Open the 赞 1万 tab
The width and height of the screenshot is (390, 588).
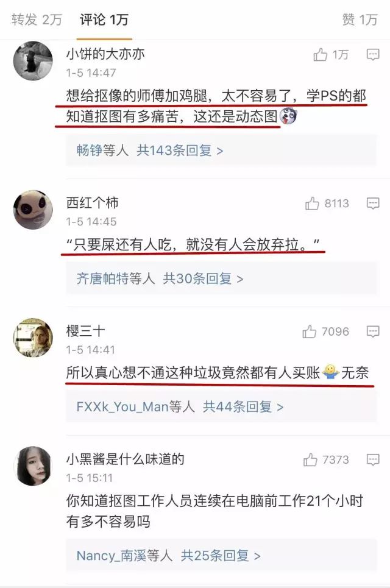tap(360, 19)
